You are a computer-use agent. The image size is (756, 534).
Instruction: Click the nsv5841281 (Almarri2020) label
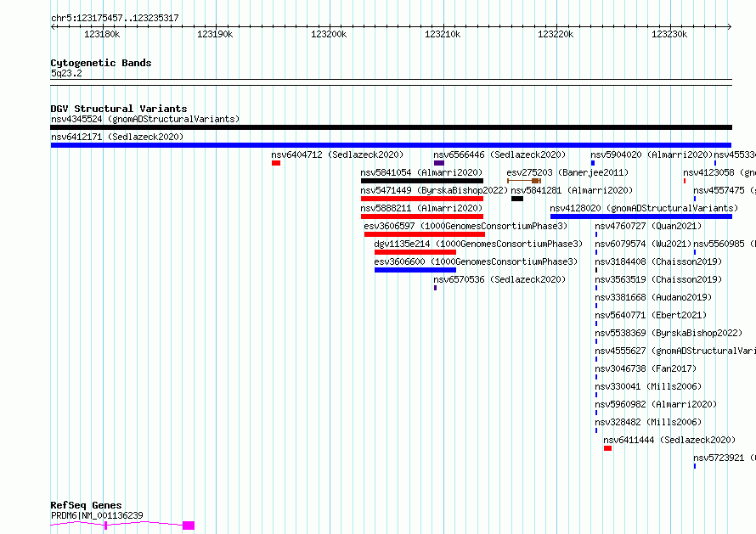pos(572,190)
